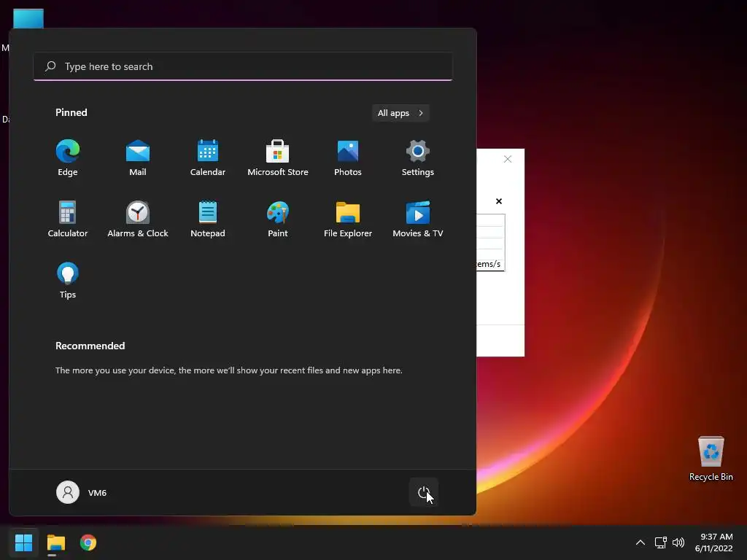Open File Explorer from pinned apps
747x560 pixels.
pyautogui.click(x=348, y=219)
